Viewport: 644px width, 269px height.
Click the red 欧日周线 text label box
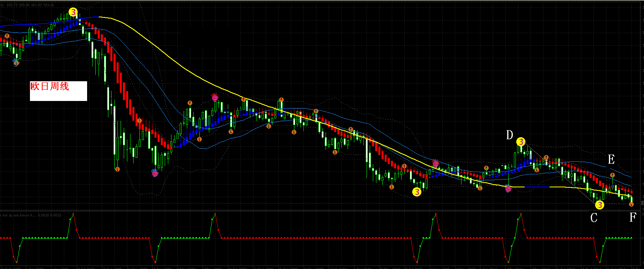[x=58, y=91]
